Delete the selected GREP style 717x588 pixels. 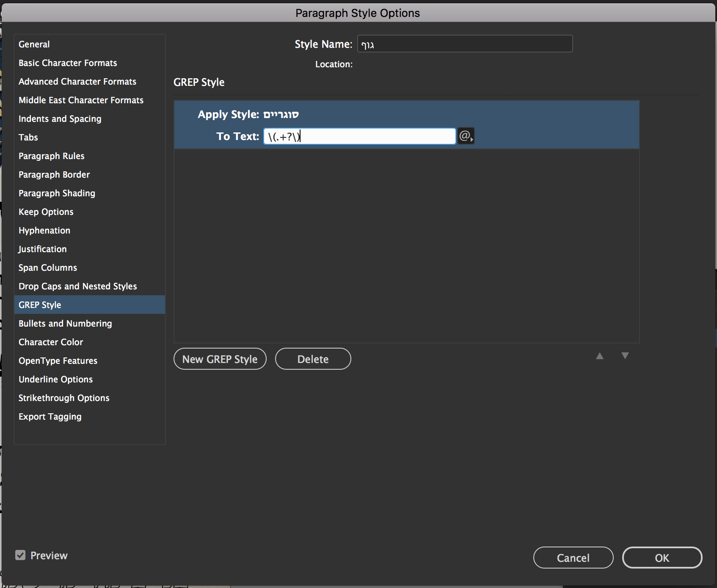tap(313, 359)
